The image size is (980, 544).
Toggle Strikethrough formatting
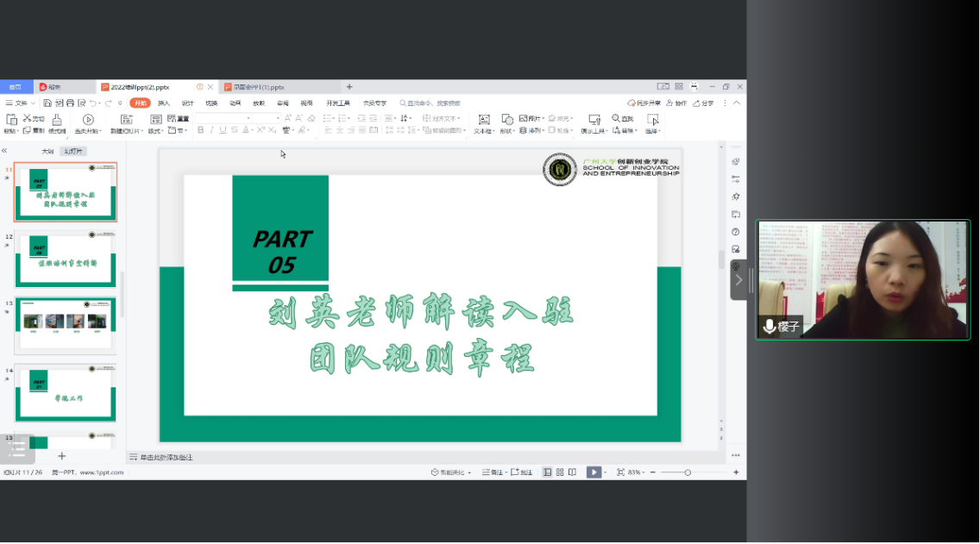point(234,130)
